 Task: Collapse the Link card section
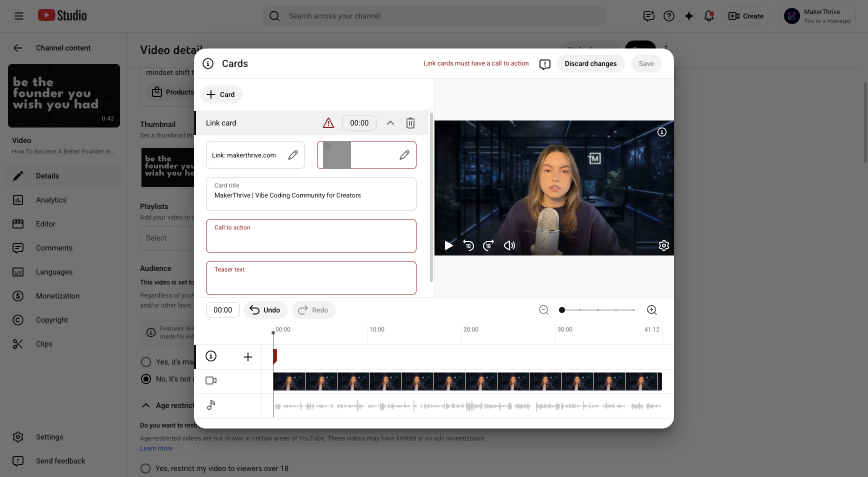point(390,123)
